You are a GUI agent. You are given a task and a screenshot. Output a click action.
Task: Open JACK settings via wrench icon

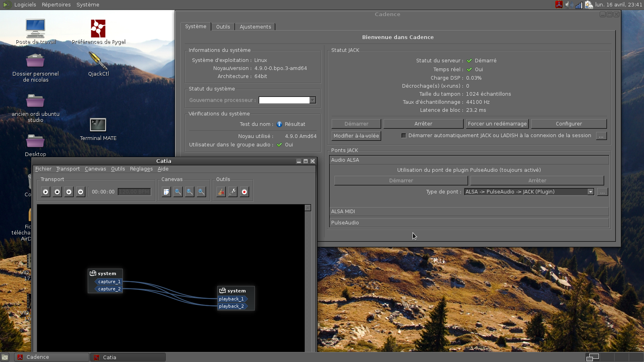[233, 192]
